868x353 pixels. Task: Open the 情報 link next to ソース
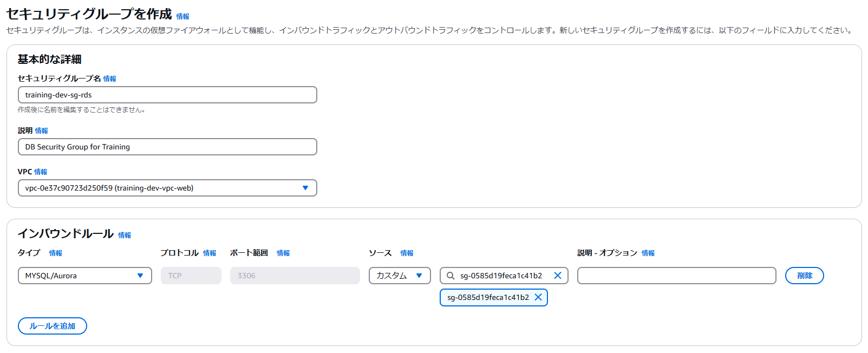(407, 253)
